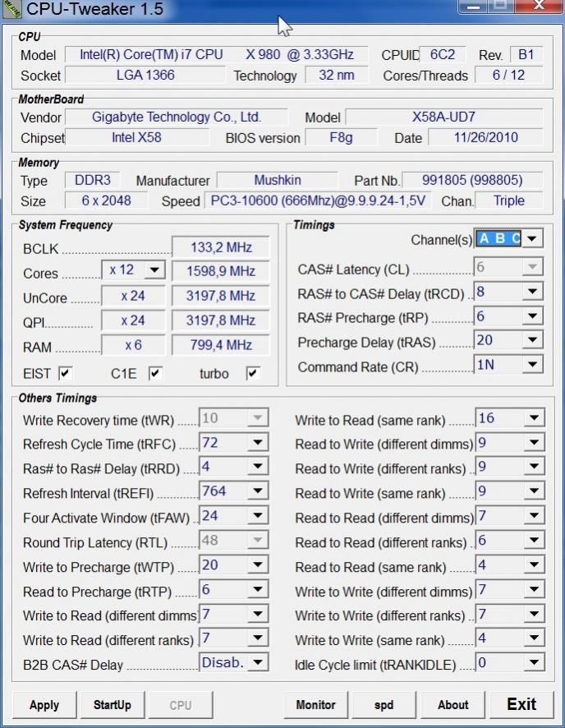Select the CPU model text field
The height and width of the screenshot is (728, 565).
click(x=216, y=55)
